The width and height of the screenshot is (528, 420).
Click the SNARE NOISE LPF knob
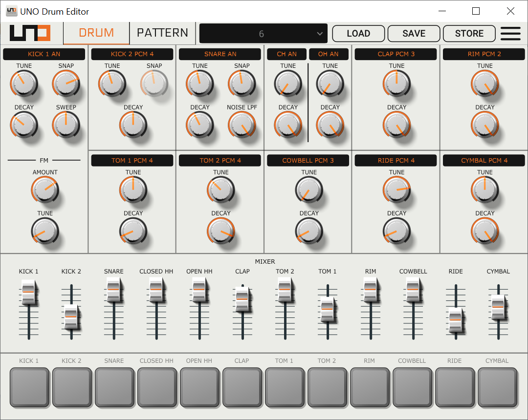point(242,125)
